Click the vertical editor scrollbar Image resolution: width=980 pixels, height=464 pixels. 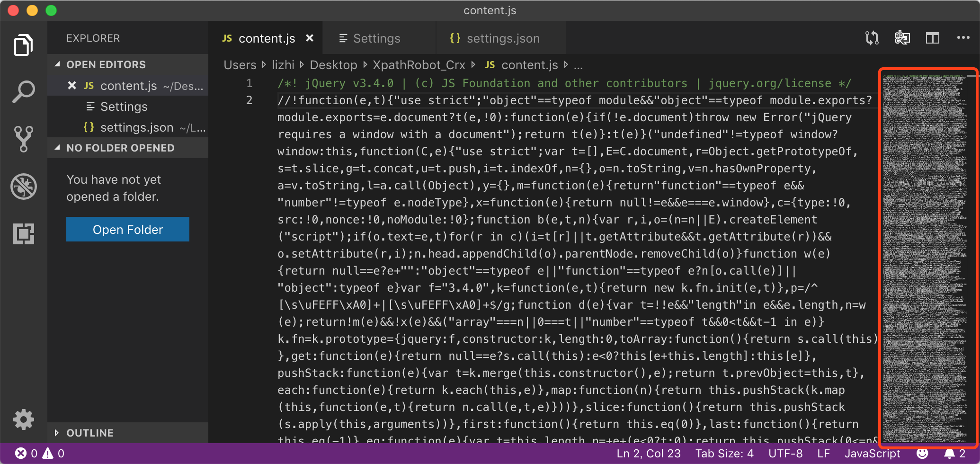tap(973, 258)
